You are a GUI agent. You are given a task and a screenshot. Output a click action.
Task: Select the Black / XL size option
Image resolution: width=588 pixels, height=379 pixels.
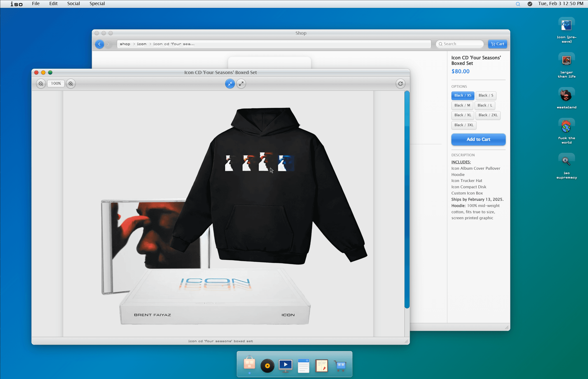(462, 115)
